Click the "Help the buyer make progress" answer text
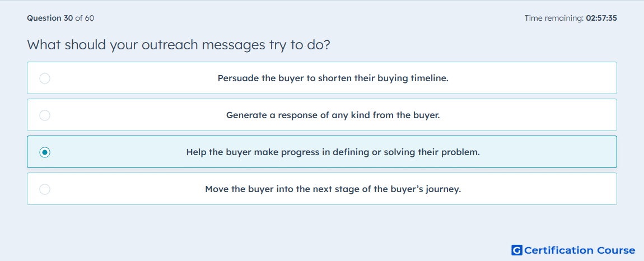The height and width of the screenshot is (261, 644). click(x=333, y=152)
